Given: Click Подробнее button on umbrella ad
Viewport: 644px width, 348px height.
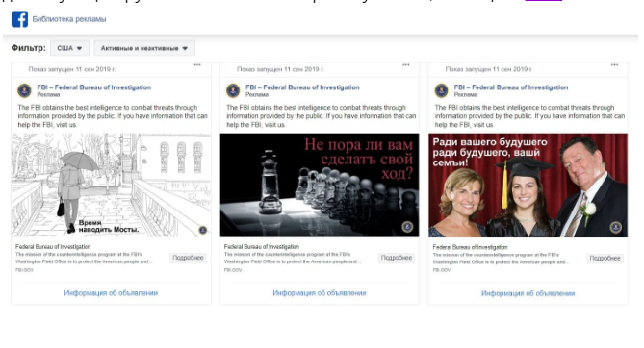Looking at the screenshot, I should 188,258.
